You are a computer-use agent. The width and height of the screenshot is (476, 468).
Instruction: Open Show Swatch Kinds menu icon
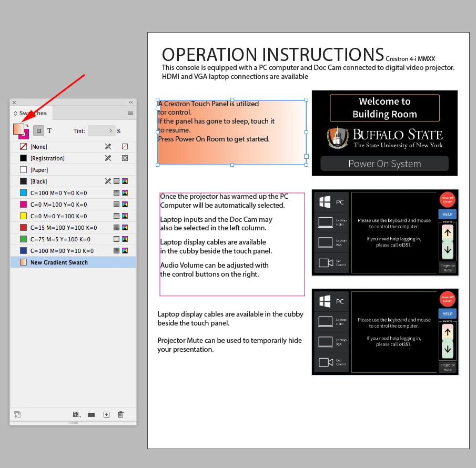76,414
